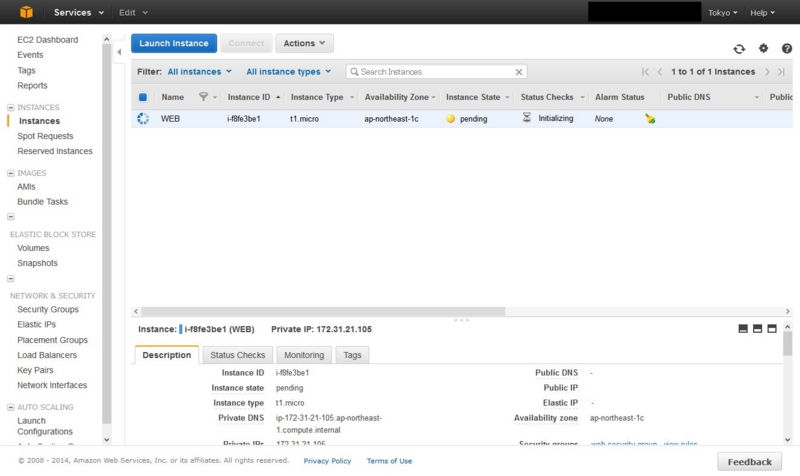Screen dimensions: 800x476
Task: Open EC2 Dashboard in sidebar
Action: point(47,40)
